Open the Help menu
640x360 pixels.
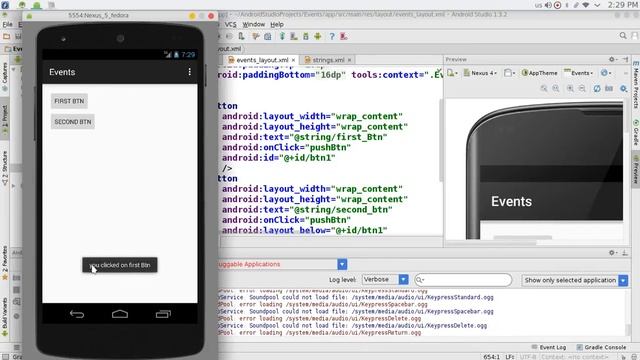tap(277, 24)
